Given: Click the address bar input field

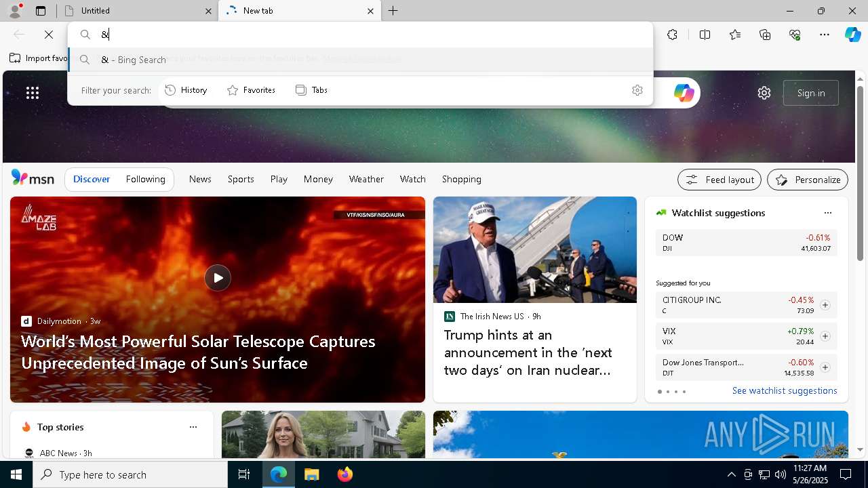Looking at the screenshot, I should [360, 35].
